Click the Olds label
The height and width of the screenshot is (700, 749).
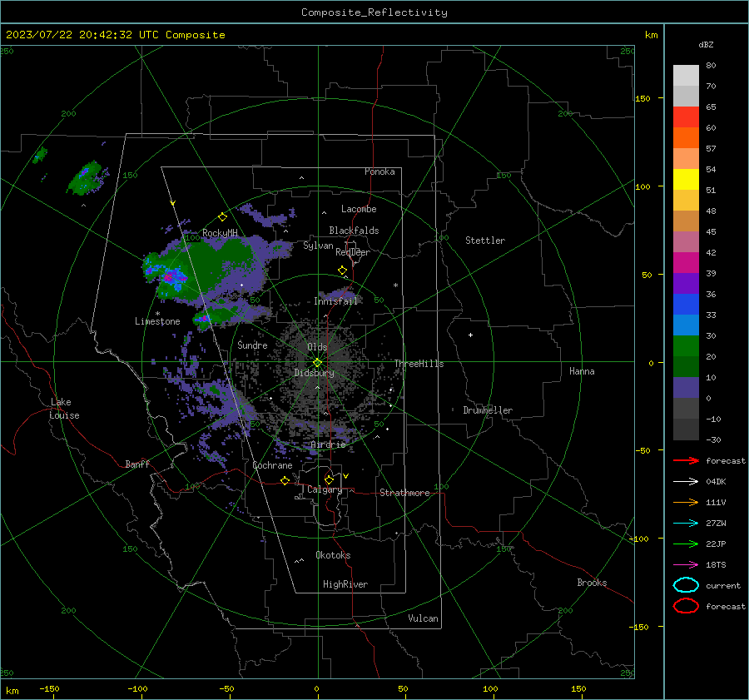coord(317,347)
